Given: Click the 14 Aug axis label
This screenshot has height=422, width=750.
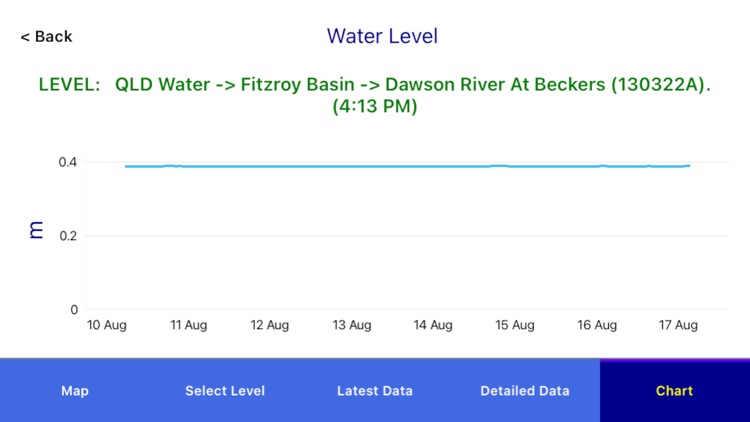Looking at the screenshot, I should coord(434,325).
